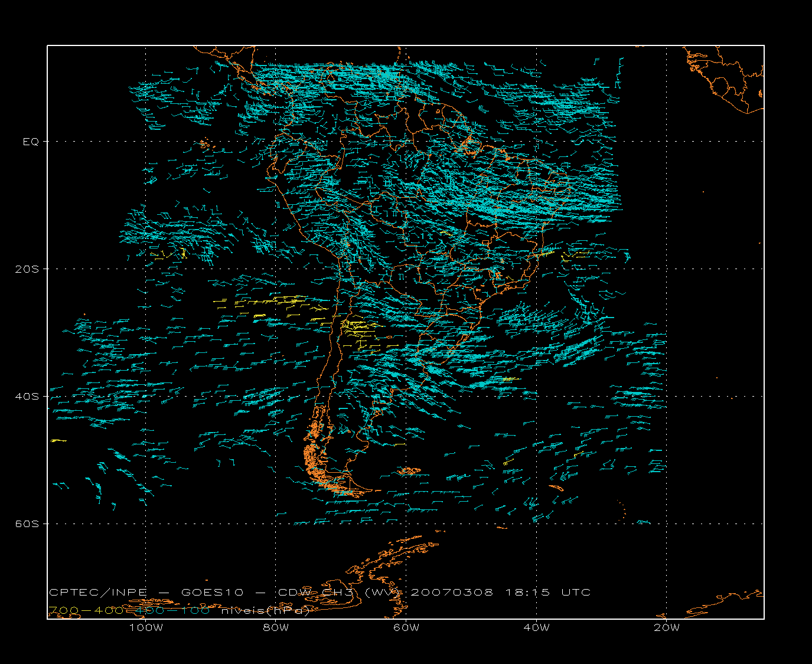Screen dimensions: 812x664
Task: Click the 40S latitude label
Action: pyautogui.click(x=27, y=397)
